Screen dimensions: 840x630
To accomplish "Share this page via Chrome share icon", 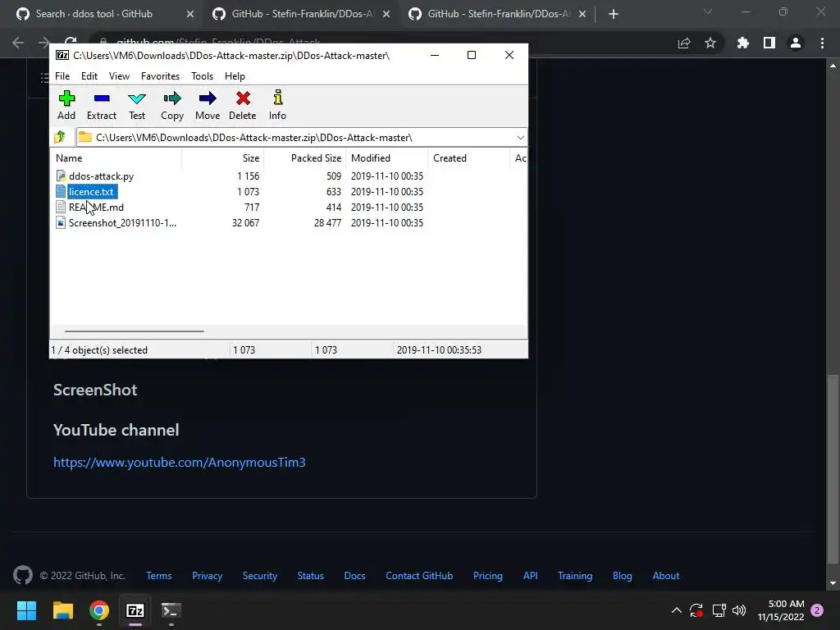I will click(684, 43).
